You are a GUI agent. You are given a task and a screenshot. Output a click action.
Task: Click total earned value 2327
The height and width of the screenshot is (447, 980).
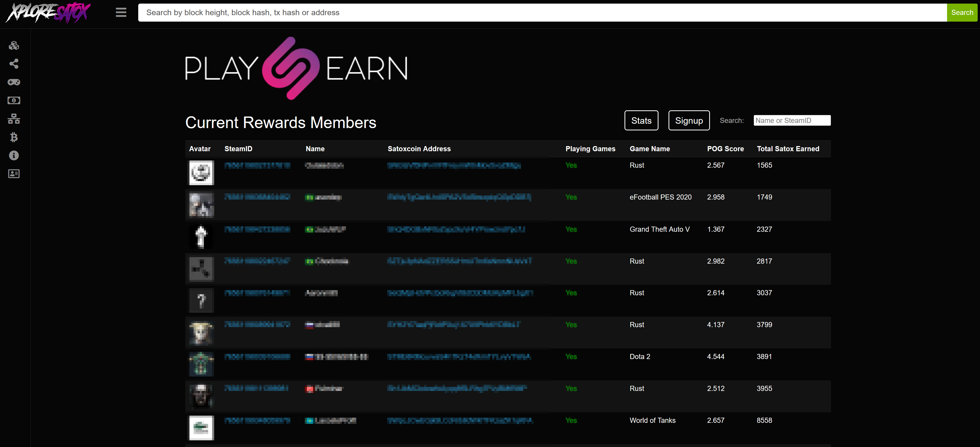(x=764, y=229)
